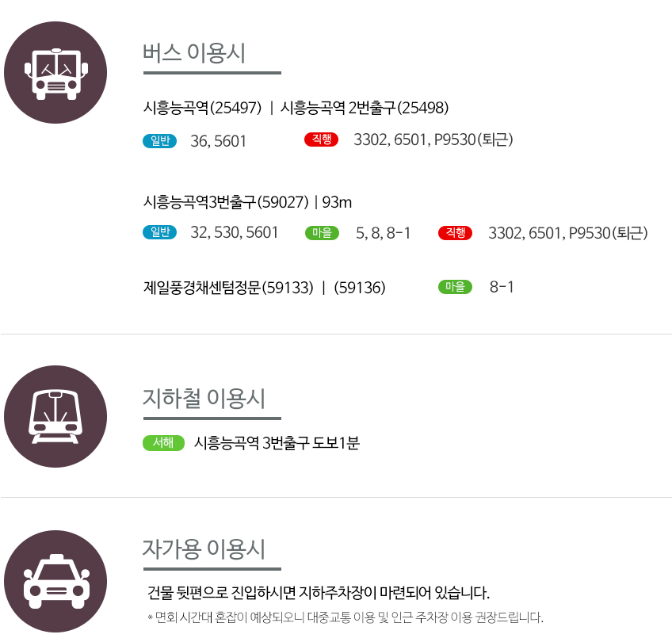Click the blue 일반 badge beside 36, 5601
The image size is (672, 642).
160,140
